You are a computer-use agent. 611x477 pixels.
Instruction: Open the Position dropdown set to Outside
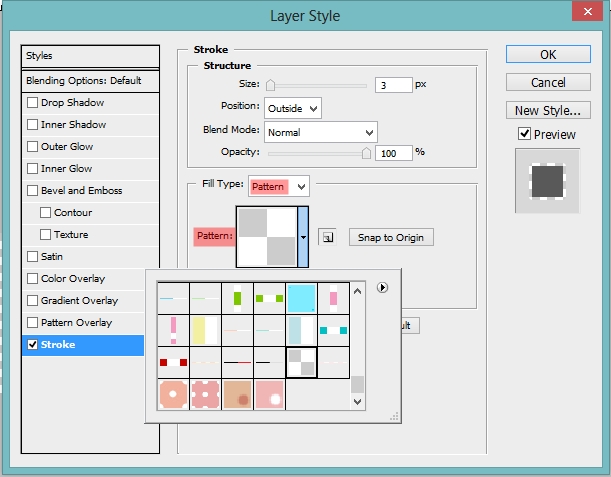[x=293, y=108]
